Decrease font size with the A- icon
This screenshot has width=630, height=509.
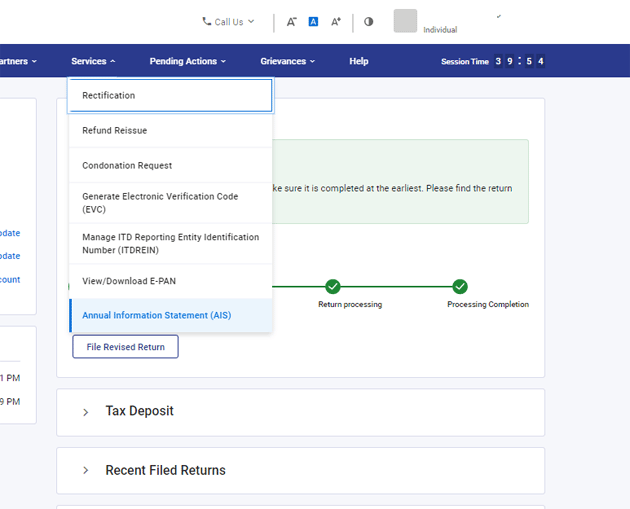coord(291,22)
